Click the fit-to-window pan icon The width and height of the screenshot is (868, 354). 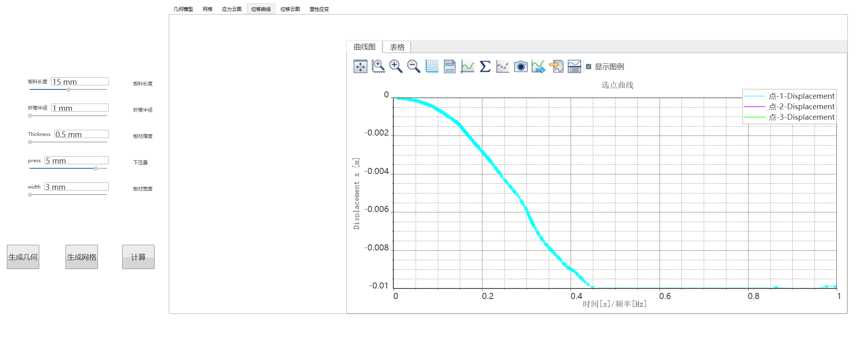[360, 66]
